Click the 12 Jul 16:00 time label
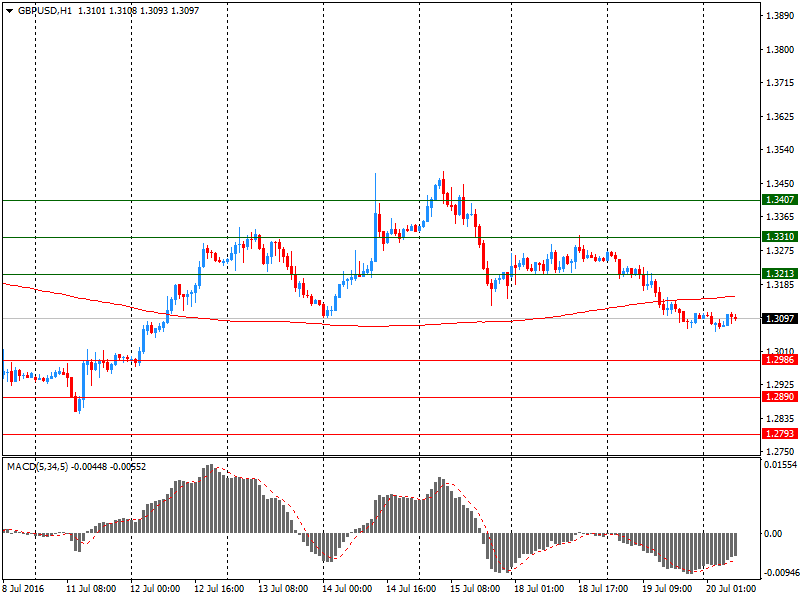The height and width of the screenshot is (600, 800). [219, 589]
